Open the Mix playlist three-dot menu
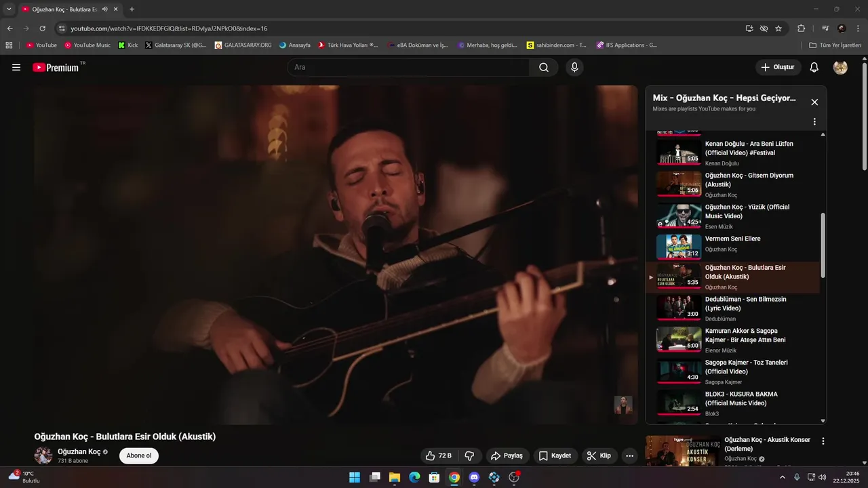Screen dimensions: 868x488 [814, 122]
